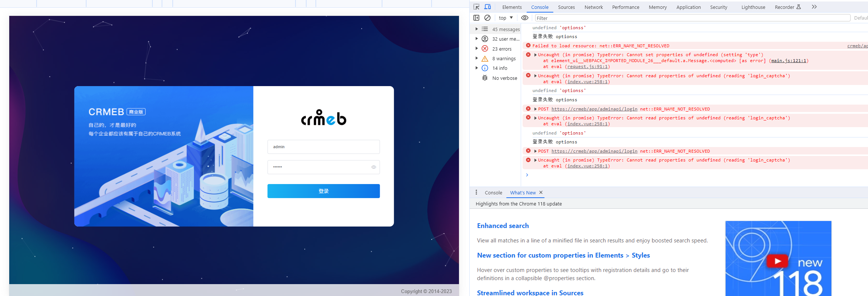Open the Memory tab
The width and height of the screenshot is (868, 296).
tap(658, 7)
